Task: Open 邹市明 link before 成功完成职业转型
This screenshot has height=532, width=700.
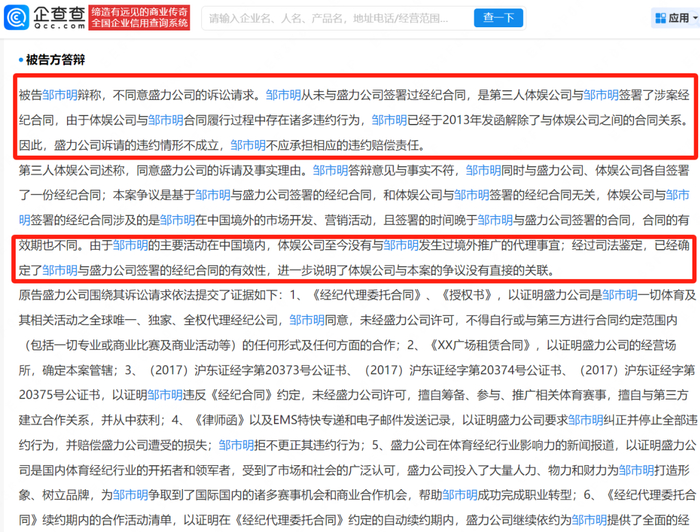Action: 460,495
